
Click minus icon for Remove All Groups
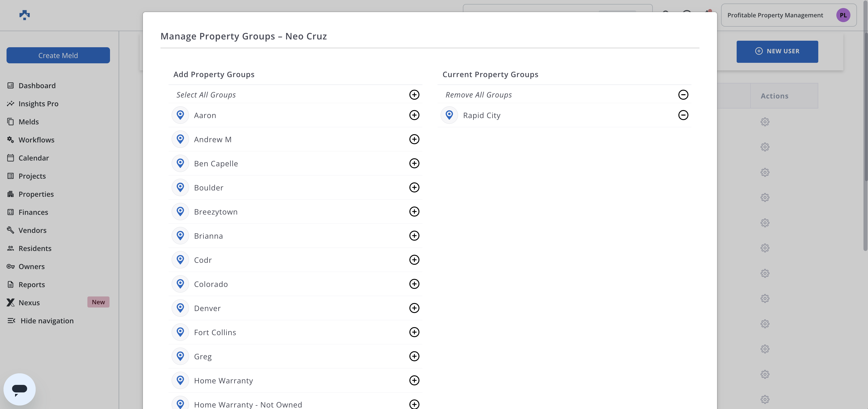(x=683, y=95)
